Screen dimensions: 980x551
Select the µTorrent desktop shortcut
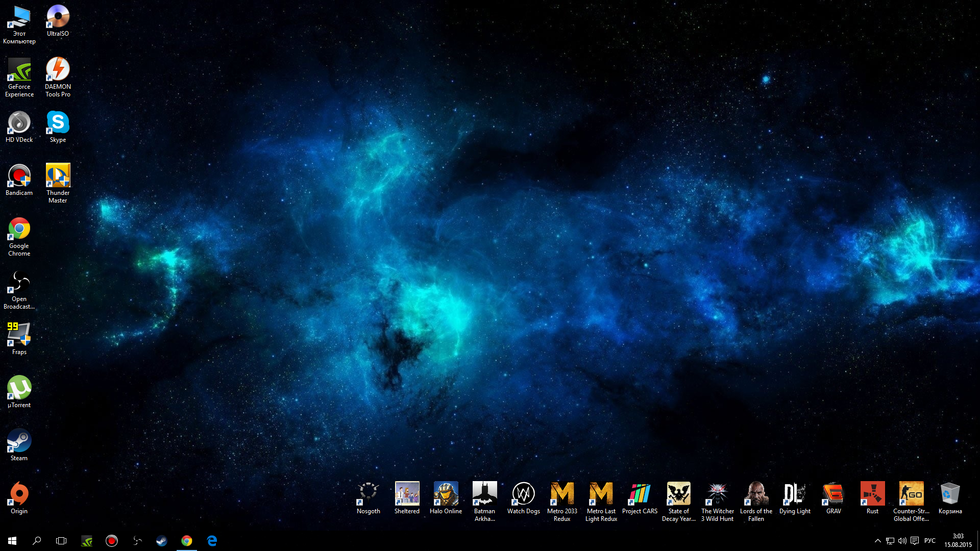coord(19,392)
